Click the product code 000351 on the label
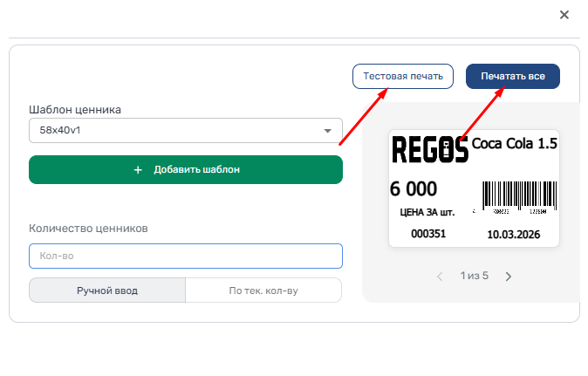The image size is (588, 376). pyautogui.click(x=427, y=234)
